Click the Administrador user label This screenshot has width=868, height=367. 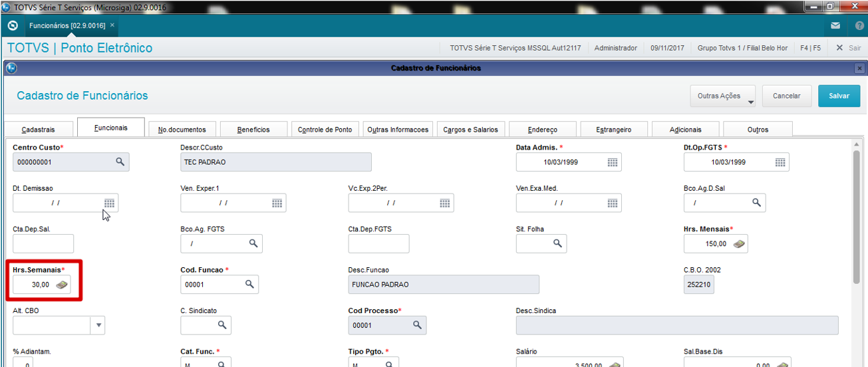pos(616,48)
